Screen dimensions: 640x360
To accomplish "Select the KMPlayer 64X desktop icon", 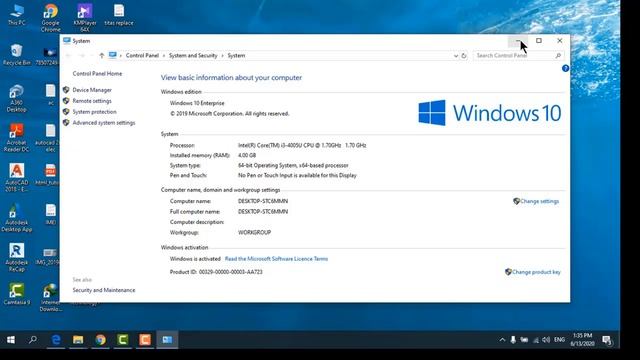I will coord(85,18).
